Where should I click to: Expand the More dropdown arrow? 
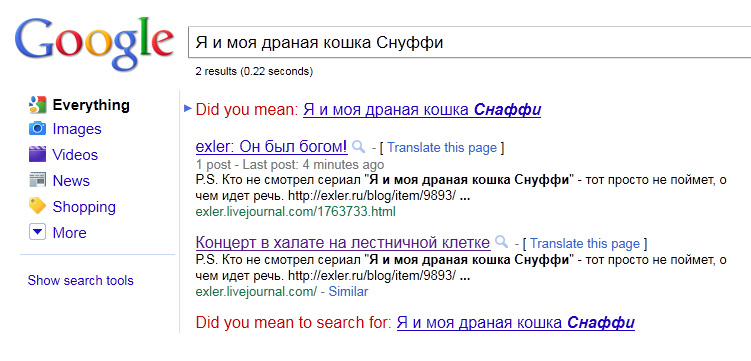point(37,233)
